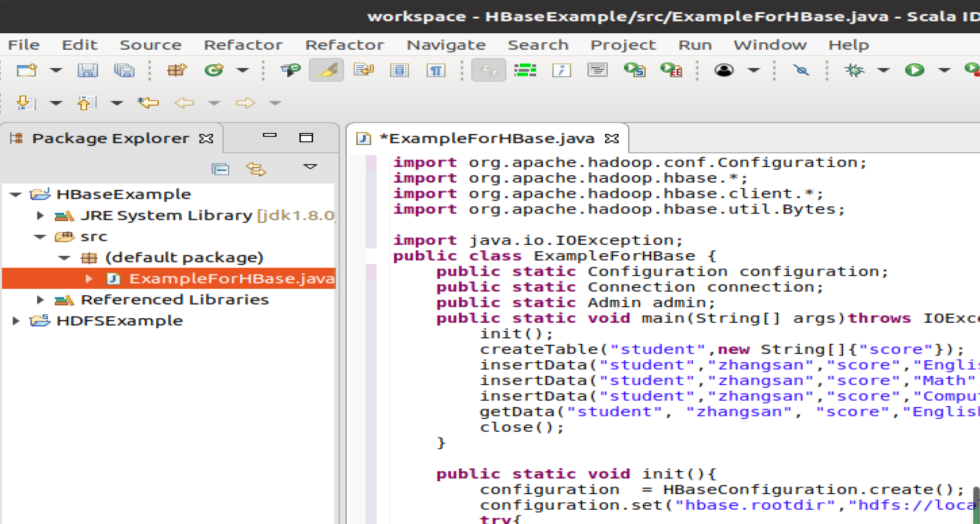The height and width of the screenshot is (524, 980).
Task: Open the Package Explorer View Menu triangle
Action: [x=310, y=166]
